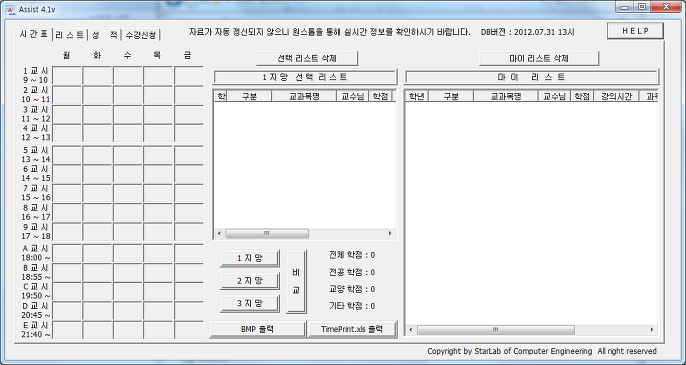Click the 비교 compare button
This screenshot has width=686, height=365.
[x=296, y=281]
